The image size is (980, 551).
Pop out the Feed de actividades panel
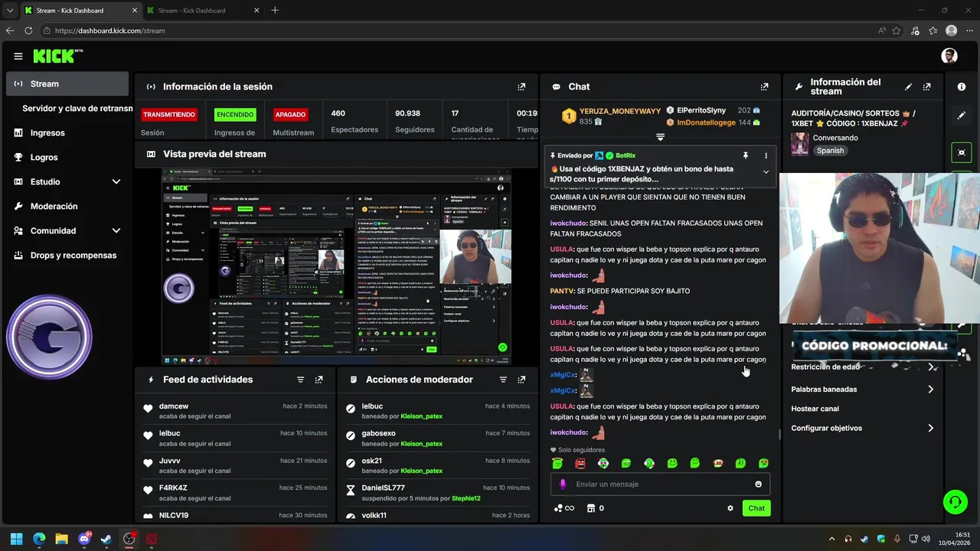(x=319, y=380)
